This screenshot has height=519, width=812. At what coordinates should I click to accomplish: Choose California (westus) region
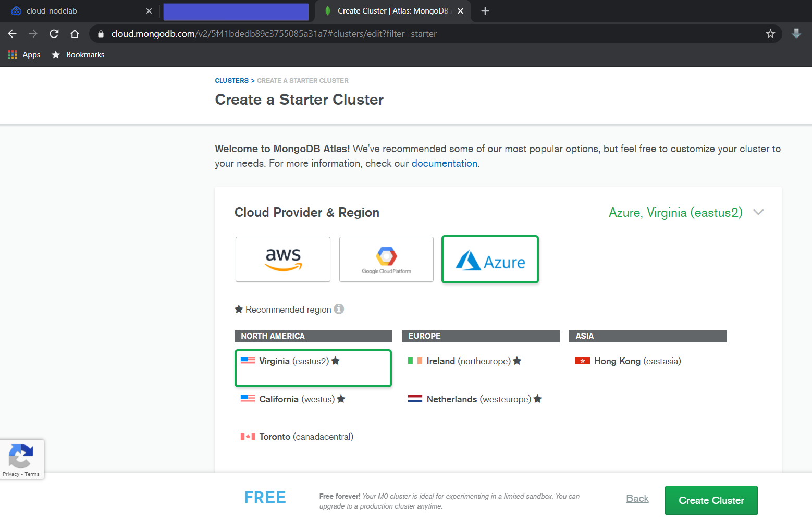coord(292,399)
